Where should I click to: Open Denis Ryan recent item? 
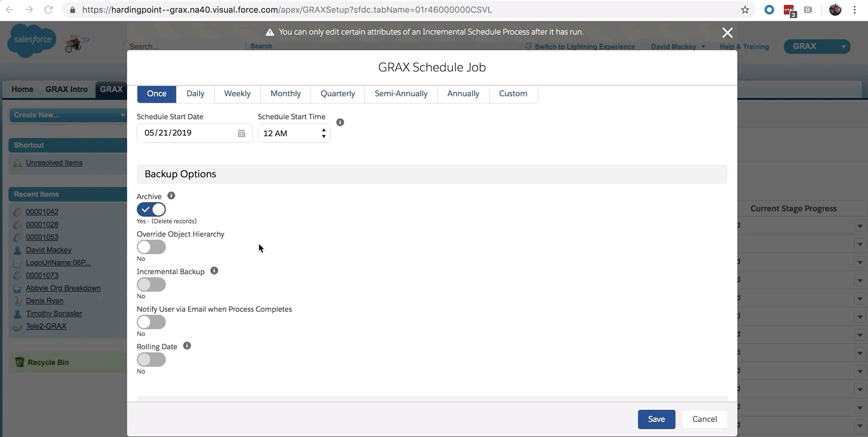click(45, 301)
